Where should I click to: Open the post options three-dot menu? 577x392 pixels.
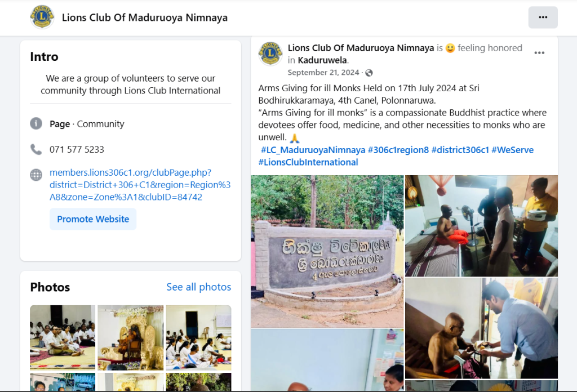coord(539,53)
